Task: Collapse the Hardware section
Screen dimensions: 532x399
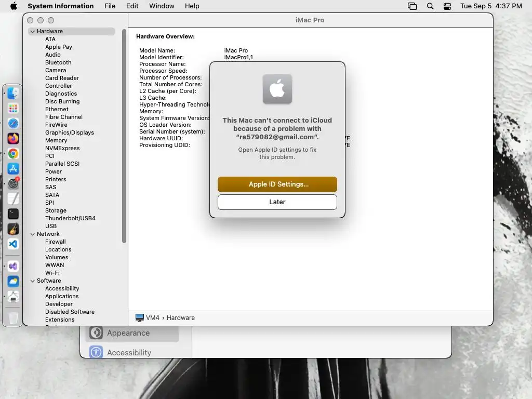Action: point(33,32)
